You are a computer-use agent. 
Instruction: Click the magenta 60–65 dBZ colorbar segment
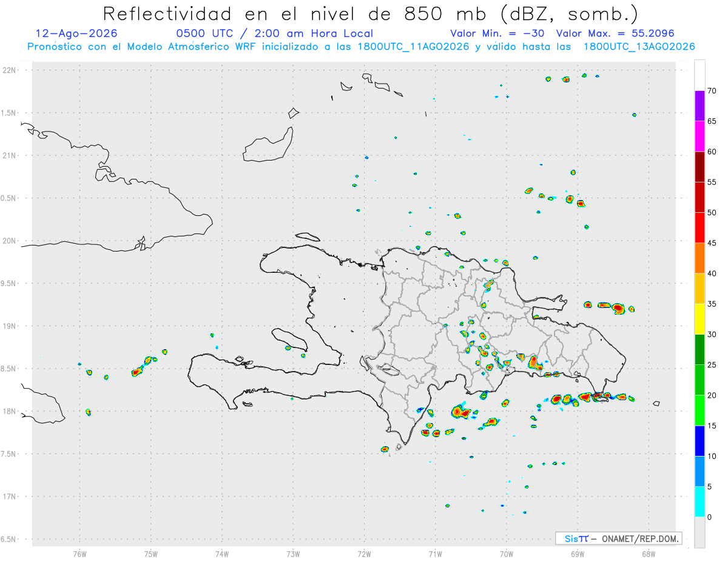[x=699, y=136]
